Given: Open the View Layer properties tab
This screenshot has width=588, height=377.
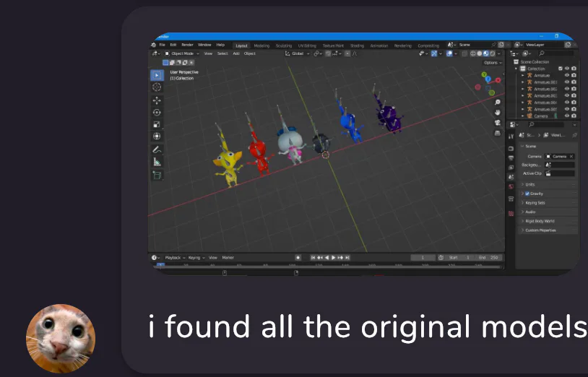Looking at the screenshot, I should 511,168.
